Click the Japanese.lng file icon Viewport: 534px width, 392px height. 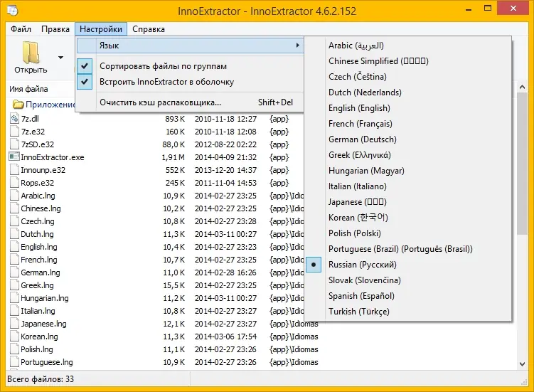[14, 324]
